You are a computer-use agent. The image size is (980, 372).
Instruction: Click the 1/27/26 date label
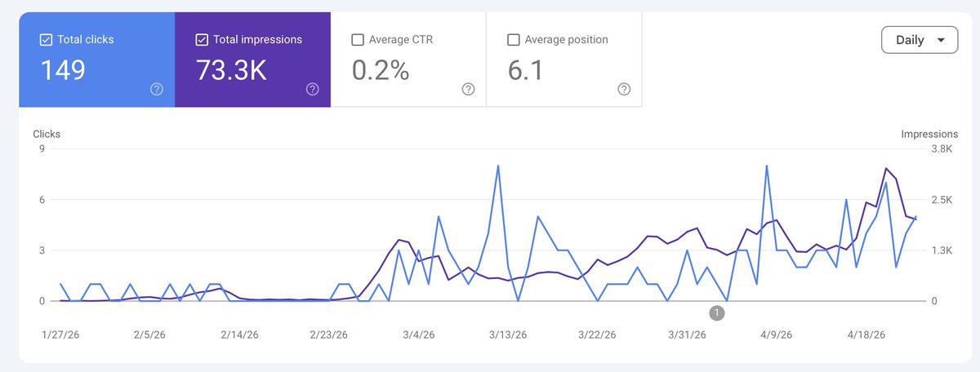pyautogui.click(x=60, y=334)
